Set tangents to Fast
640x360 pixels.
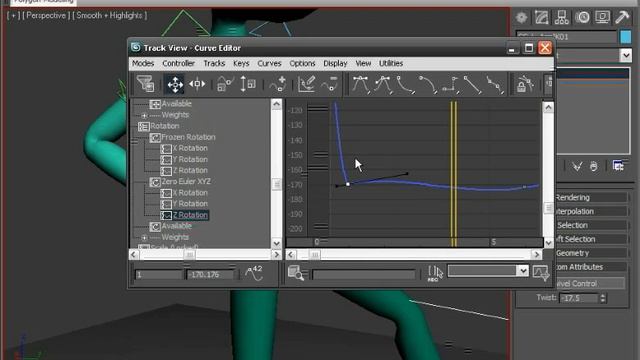coord(405,84)
